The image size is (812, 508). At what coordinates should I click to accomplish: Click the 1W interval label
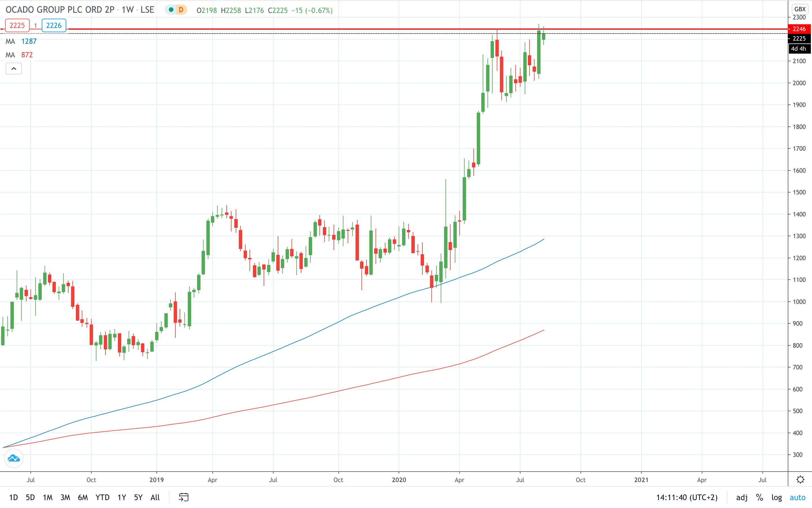point(127,10)
